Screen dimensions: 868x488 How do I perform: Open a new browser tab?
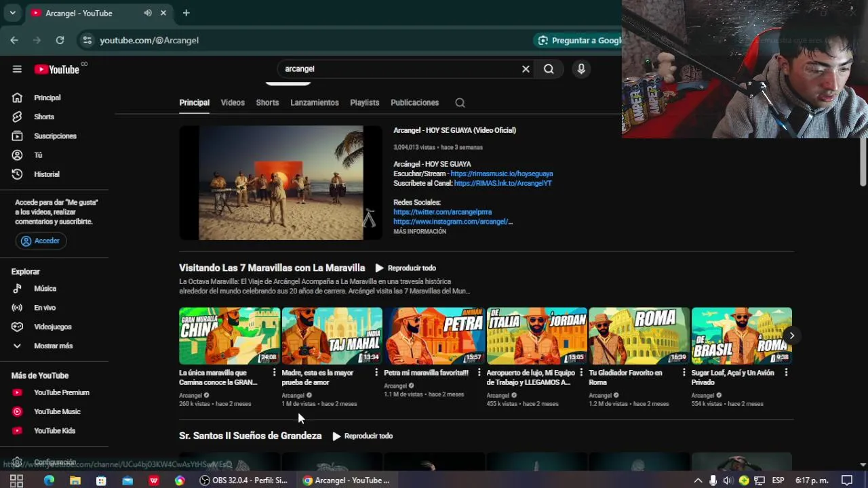coord(186,13)
